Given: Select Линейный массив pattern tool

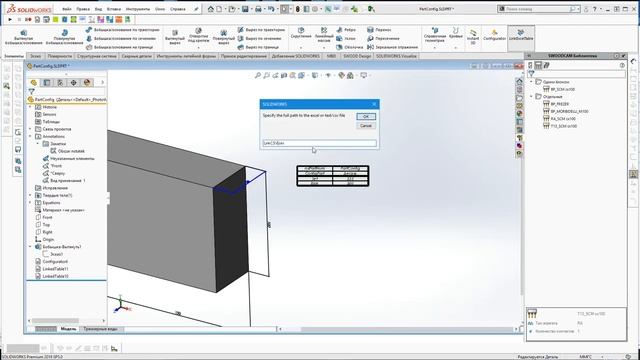Looking at the screenshot, I should 324,35.
